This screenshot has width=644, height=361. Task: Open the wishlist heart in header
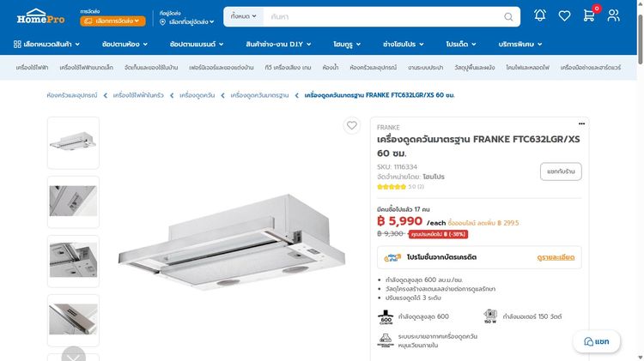[564, 16]
